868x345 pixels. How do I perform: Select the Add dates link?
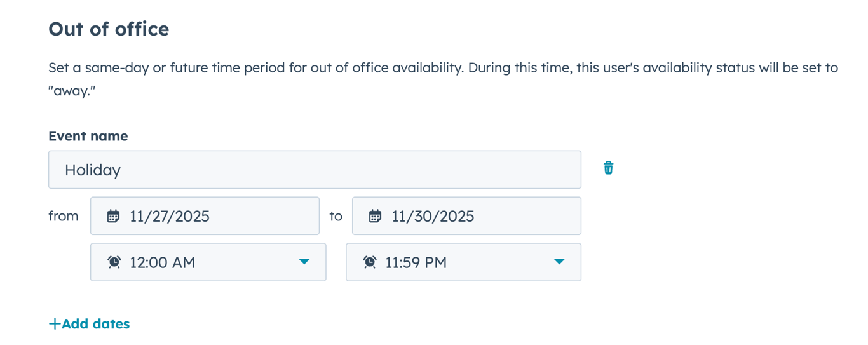(95, 324)
